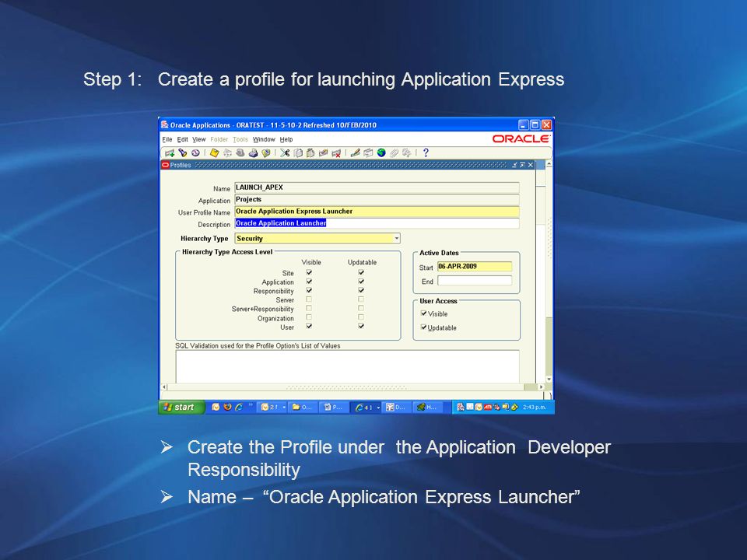Open the Hierarchy Type dropdown

pyautogui.click(x=396, y=238)
